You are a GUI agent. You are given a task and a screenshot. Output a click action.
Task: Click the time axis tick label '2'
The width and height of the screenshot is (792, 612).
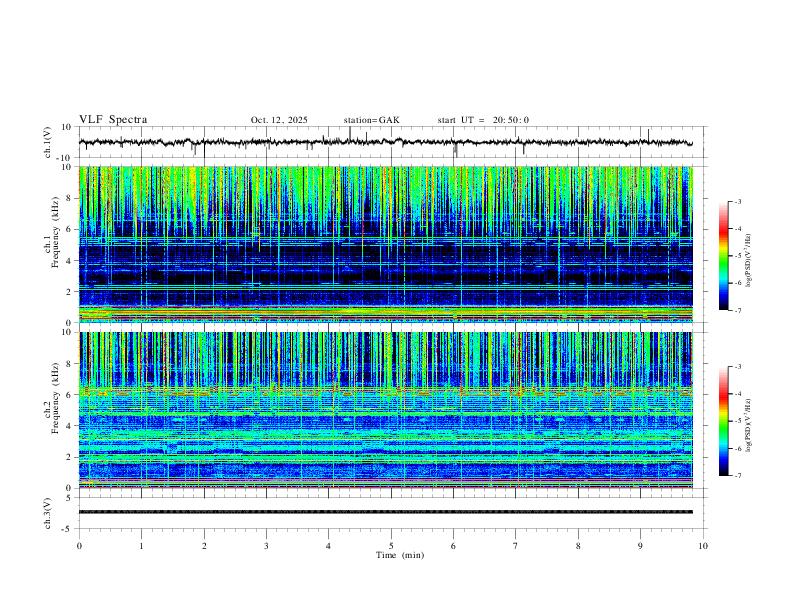204,546
